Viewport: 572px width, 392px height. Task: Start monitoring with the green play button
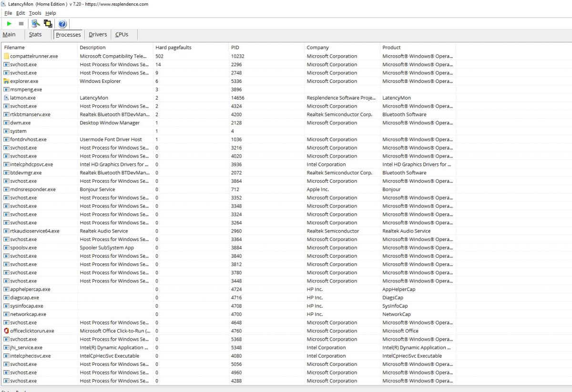coord(9,23)
